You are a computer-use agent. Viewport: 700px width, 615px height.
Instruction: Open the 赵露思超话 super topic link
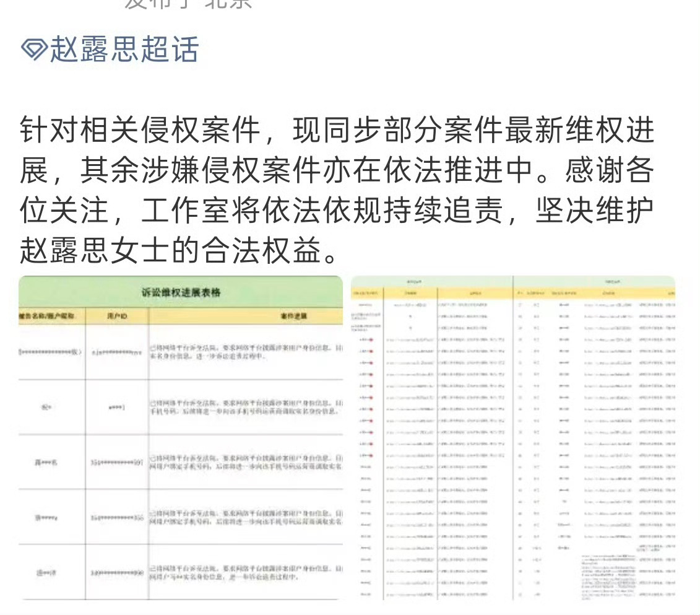pyautogui.click(x=110, y=49)
